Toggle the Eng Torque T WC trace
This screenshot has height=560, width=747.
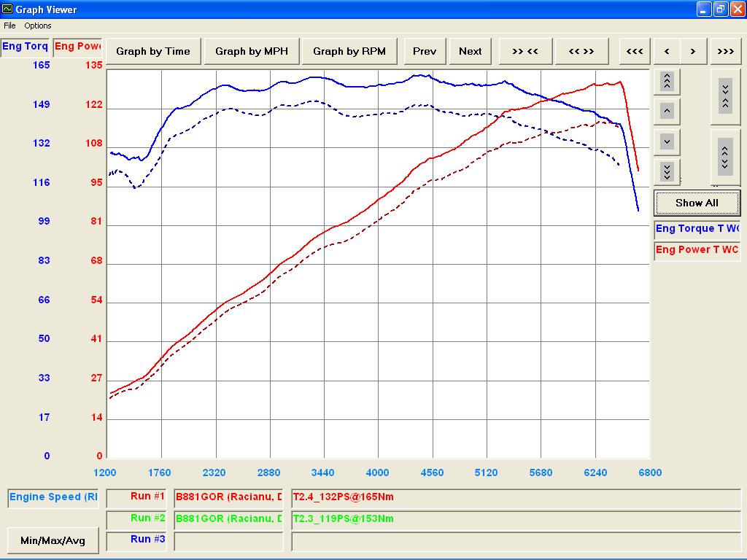697,229
